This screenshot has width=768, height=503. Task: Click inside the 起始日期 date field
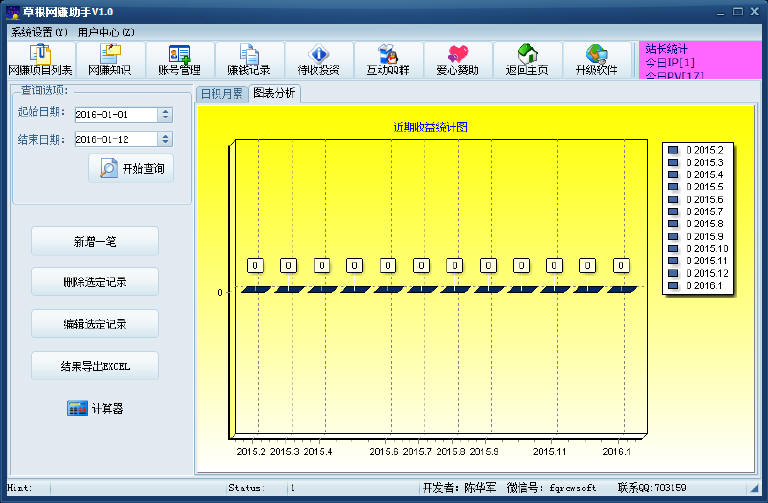113,115
